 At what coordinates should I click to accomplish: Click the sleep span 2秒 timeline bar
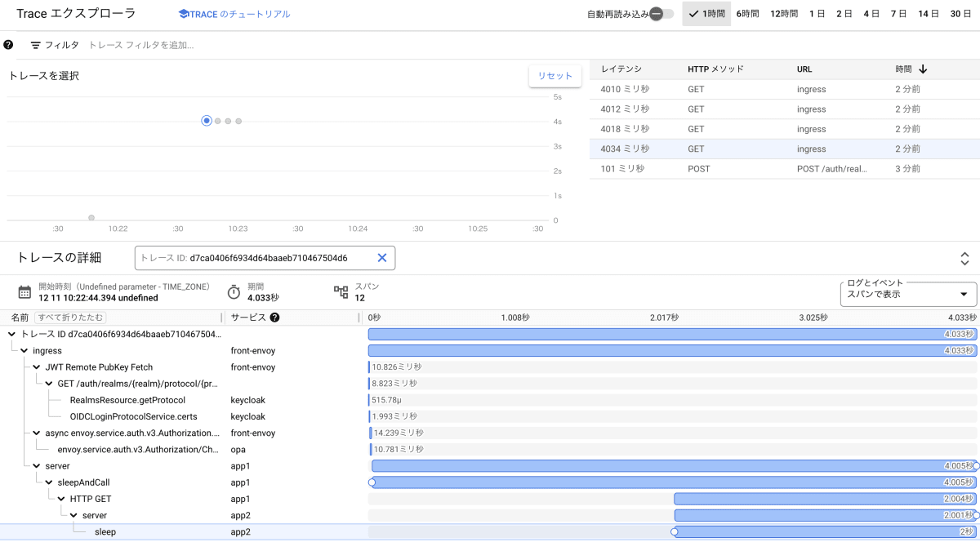tap(825, 532)
